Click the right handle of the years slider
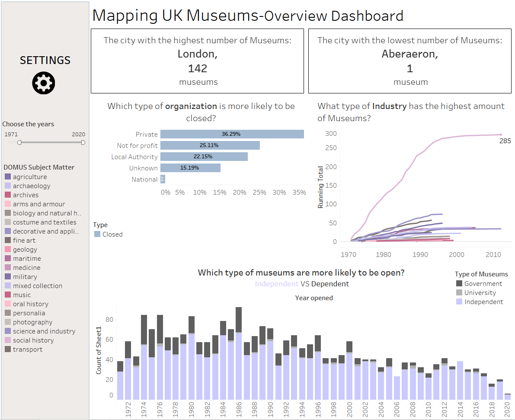The height and width of the screenshot is (420, 515). [83, 142]
